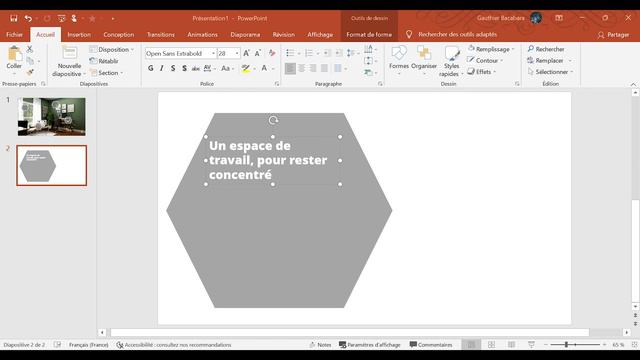Select slide 2 thumbnail
This screenshot has height=360, width=640.
52,165
